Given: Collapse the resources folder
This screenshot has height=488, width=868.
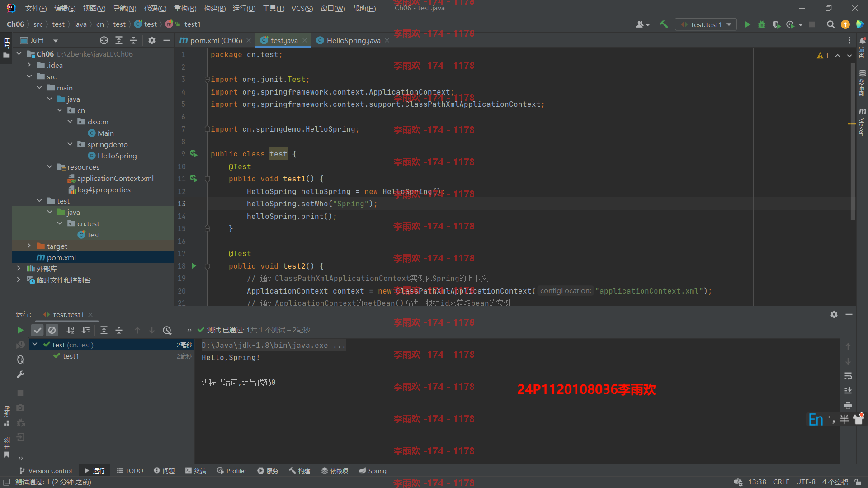Looking at the screenshot, I should coord(50,167).
